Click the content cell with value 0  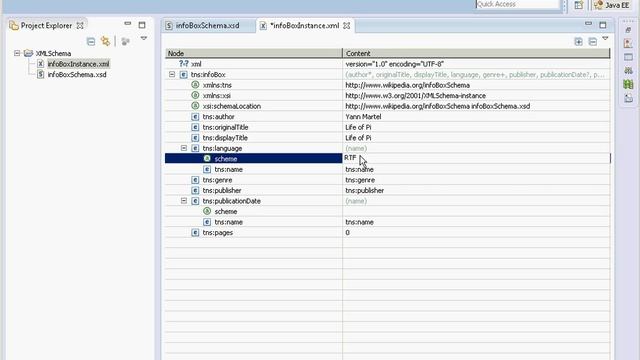476,233
